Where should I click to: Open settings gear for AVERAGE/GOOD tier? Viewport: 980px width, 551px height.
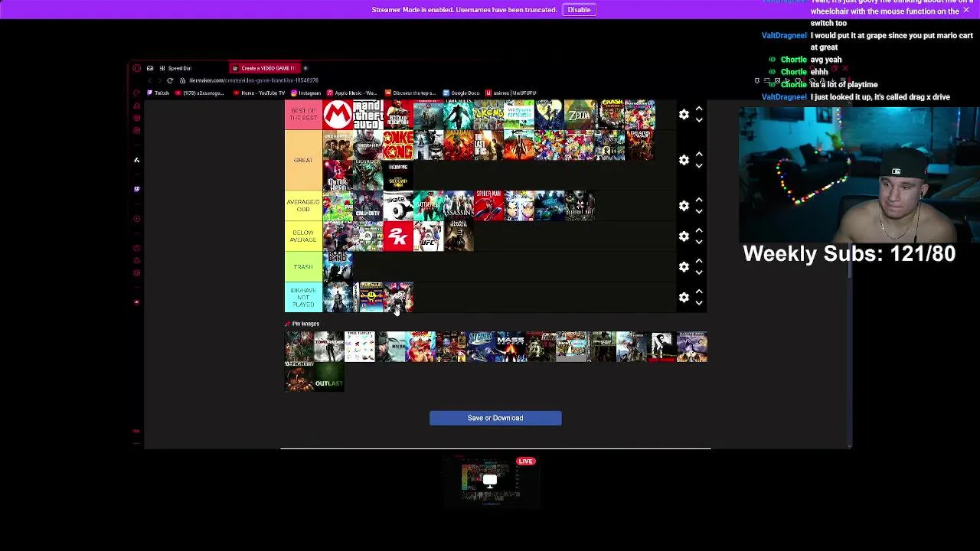684,206
